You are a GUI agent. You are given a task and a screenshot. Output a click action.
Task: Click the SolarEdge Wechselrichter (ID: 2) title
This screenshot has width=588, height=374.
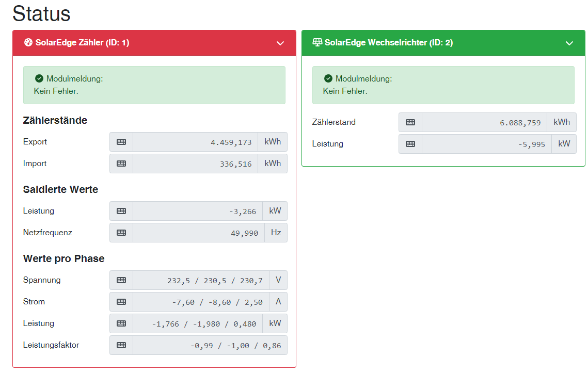point(388,43)
